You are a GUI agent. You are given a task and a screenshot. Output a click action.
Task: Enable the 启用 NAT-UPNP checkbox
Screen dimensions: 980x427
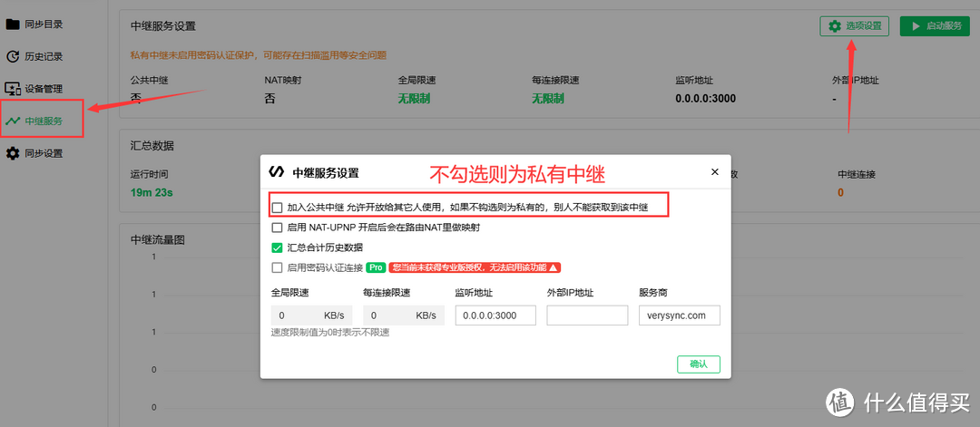277,228
